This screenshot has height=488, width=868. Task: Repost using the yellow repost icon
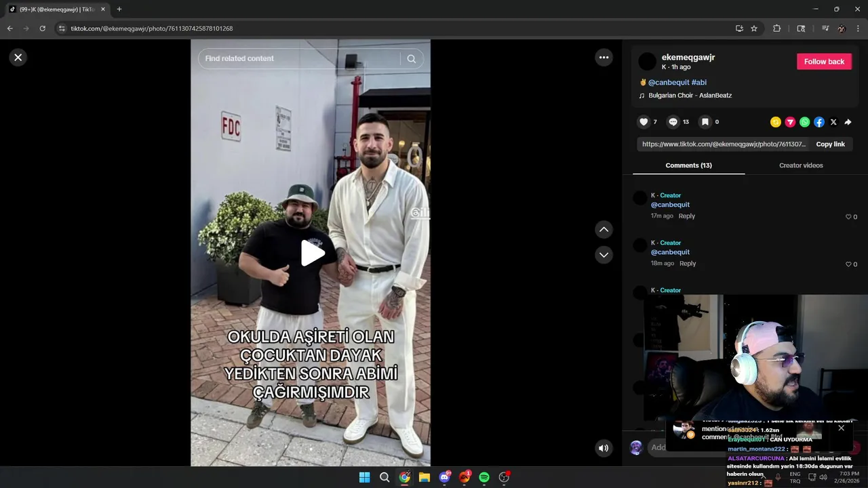[x=776, y=122]
